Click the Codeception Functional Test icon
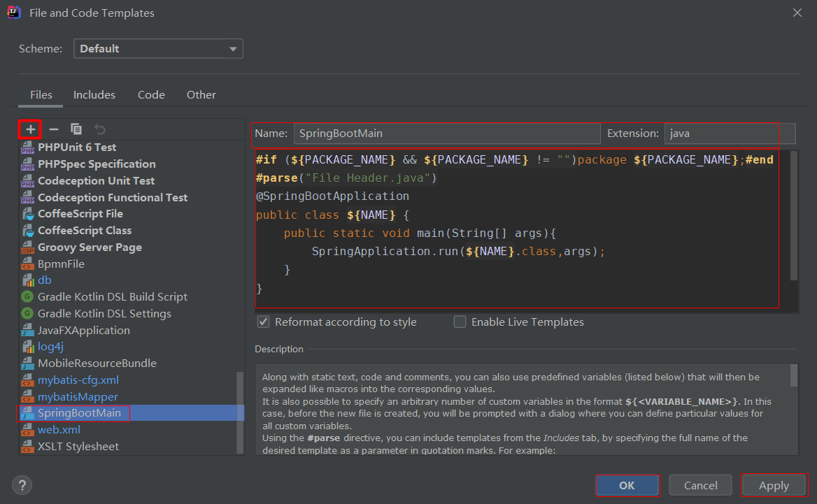 [x=27, y=197]
